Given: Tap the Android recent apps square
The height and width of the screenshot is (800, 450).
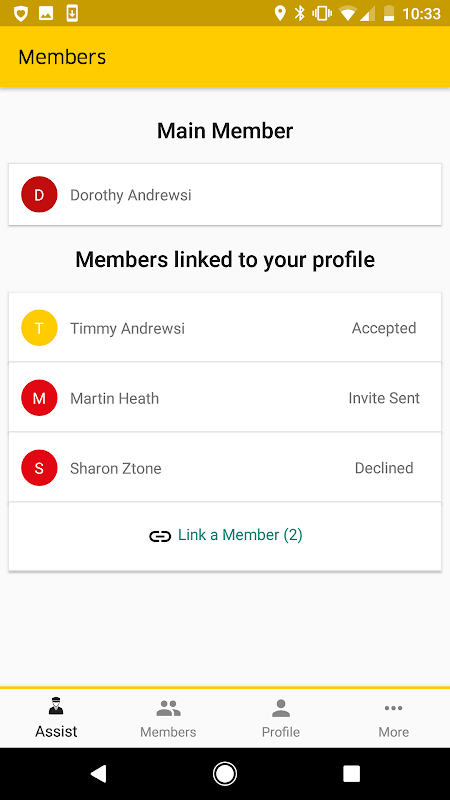Looking at the screenshot, I should 352,774.
